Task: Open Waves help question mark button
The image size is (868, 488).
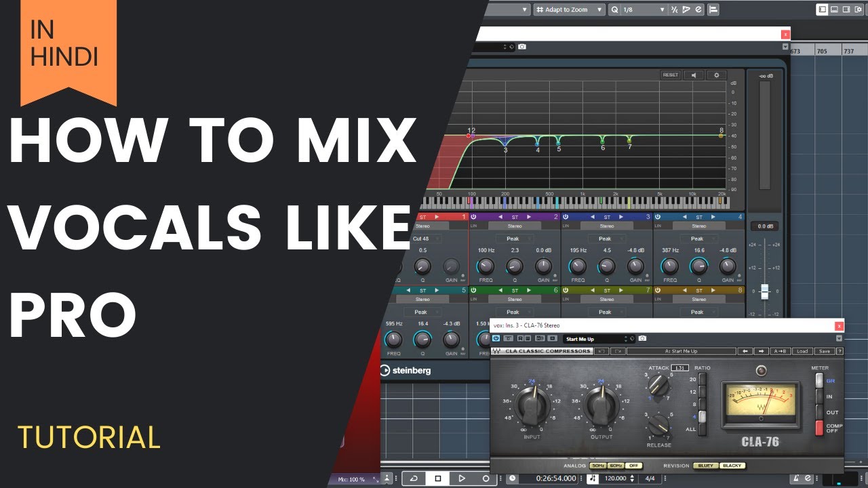Action: click(x=840, y=351)
